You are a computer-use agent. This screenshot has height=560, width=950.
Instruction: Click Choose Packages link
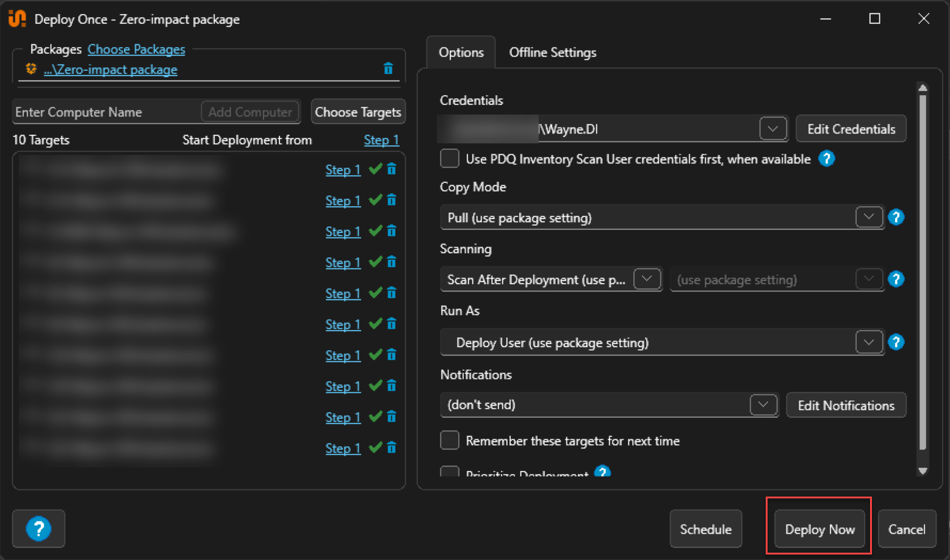click(x=136, y=49)
